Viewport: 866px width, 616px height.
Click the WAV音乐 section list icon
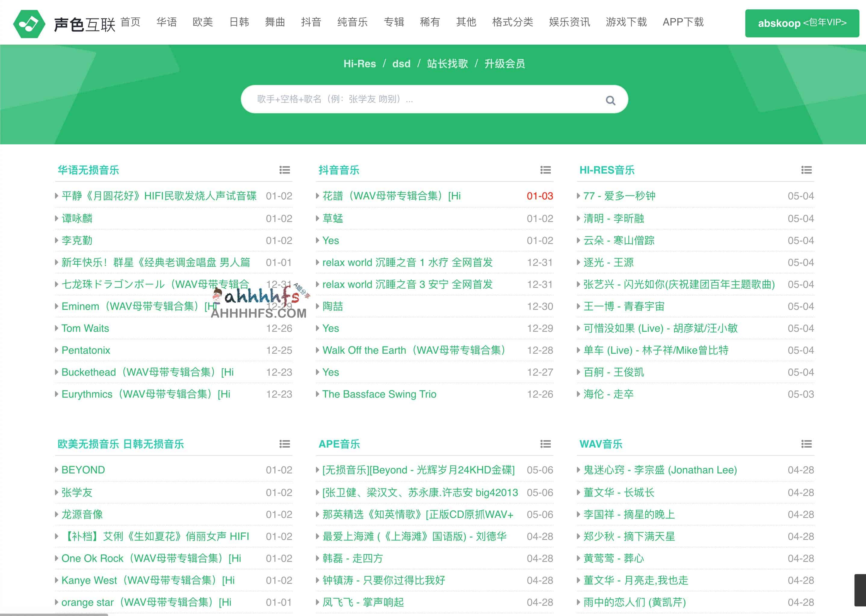tap(806, 444)
